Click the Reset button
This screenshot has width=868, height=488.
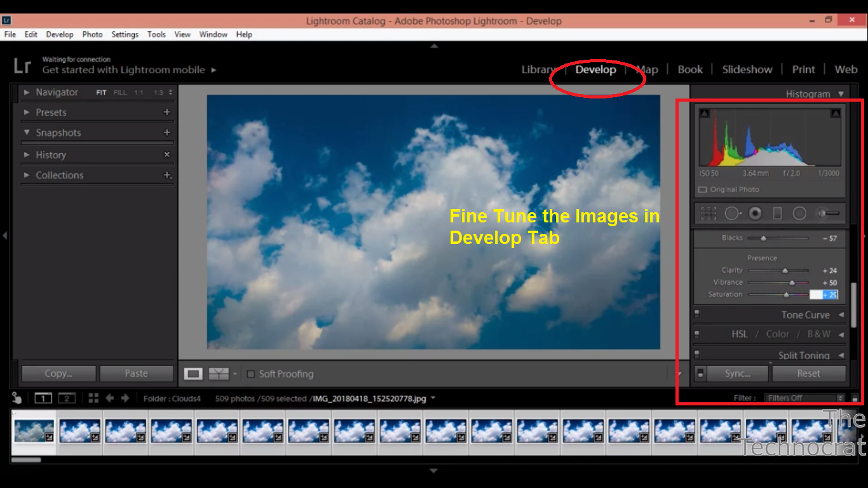(x=808, y=374)
